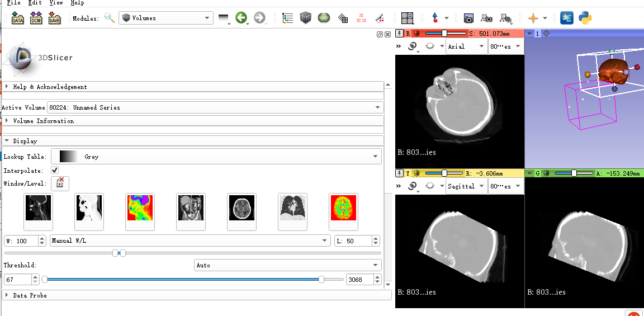Open the Active Volume dropdown
Viewport: 644px width, 316px height.
[x=215, y=107]
